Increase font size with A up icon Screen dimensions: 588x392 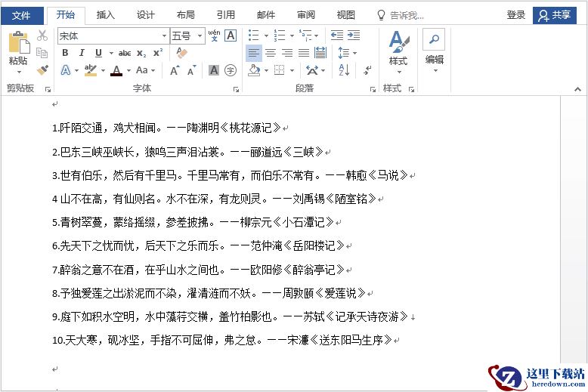[x=175, y=70]
